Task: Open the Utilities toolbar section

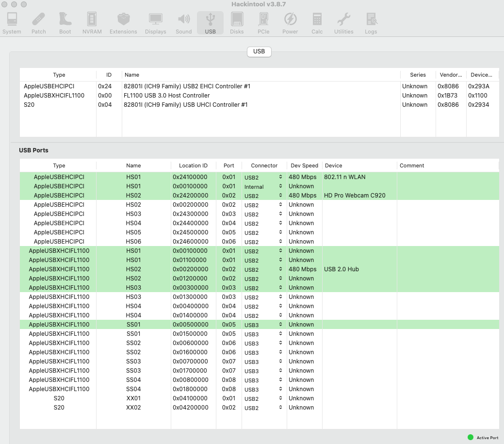Action: click(x=343, y=23)
